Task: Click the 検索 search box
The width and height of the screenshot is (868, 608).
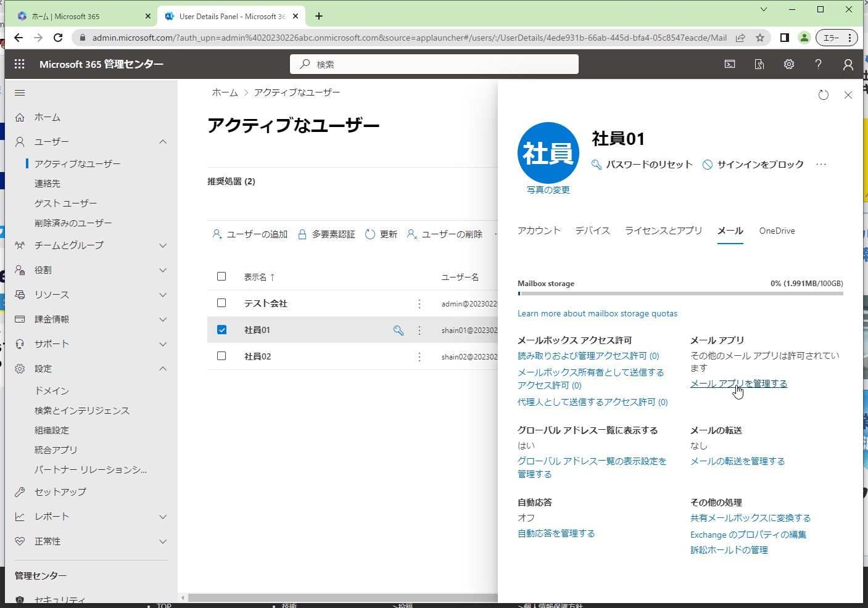Action: (x=434, y=64)
